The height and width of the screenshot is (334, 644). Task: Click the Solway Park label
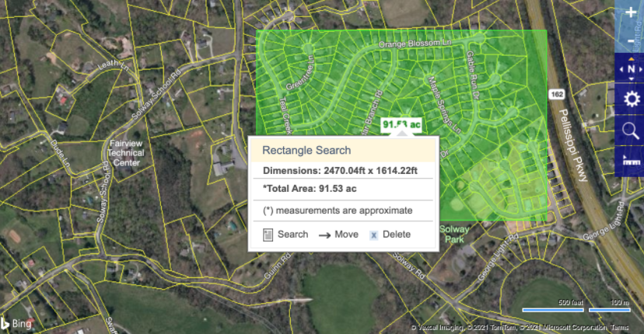click(x=454, y=235)
